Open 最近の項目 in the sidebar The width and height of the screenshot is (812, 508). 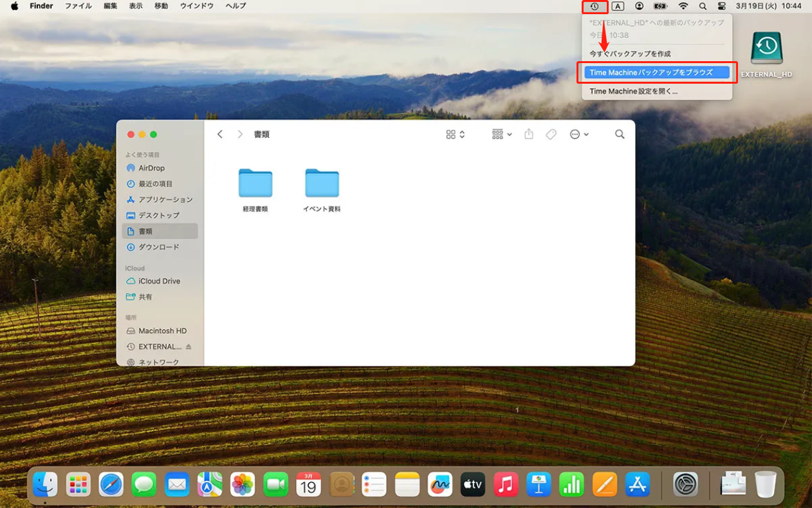pyautogui.click(x=160, y=184)
